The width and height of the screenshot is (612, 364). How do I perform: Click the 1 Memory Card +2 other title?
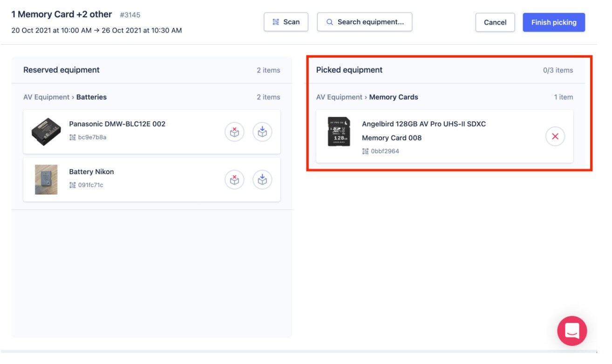click(x=61, y=14)
